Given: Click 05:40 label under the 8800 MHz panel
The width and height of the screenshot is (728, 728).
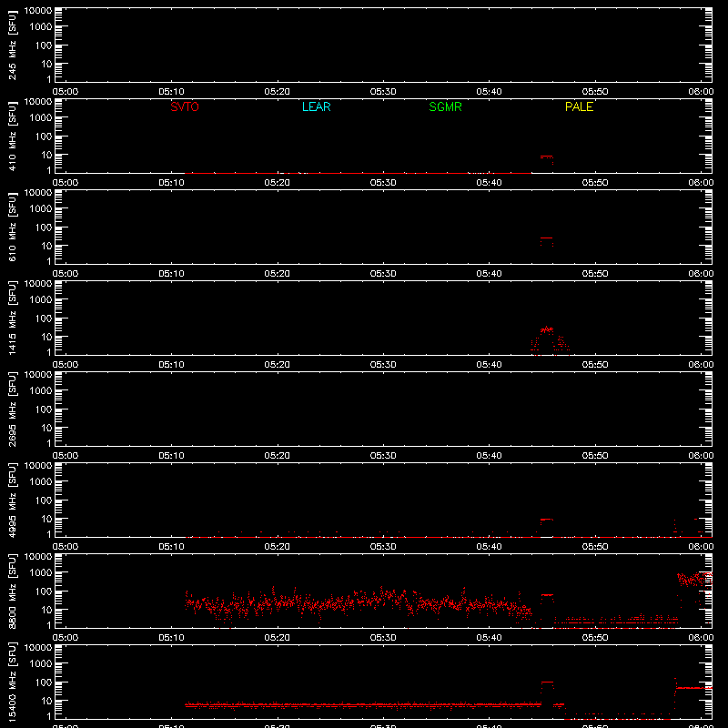Looking at the screenshot, I should tap(489, 638).
